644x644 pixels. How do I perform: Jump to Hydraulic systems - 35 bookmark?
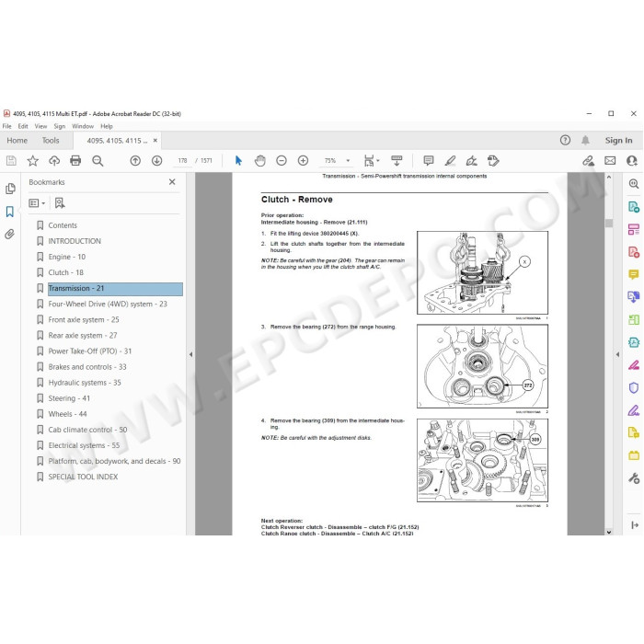click(85, 383)
